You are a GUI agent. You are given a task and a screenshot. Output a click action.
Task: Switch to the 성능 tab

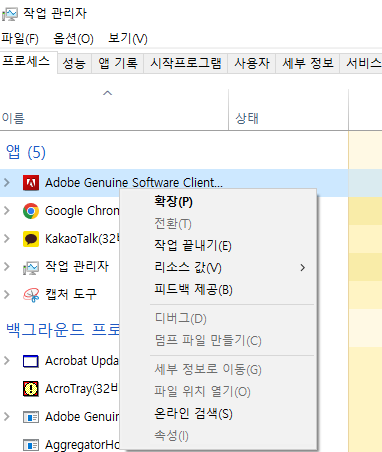coord(74,63)
